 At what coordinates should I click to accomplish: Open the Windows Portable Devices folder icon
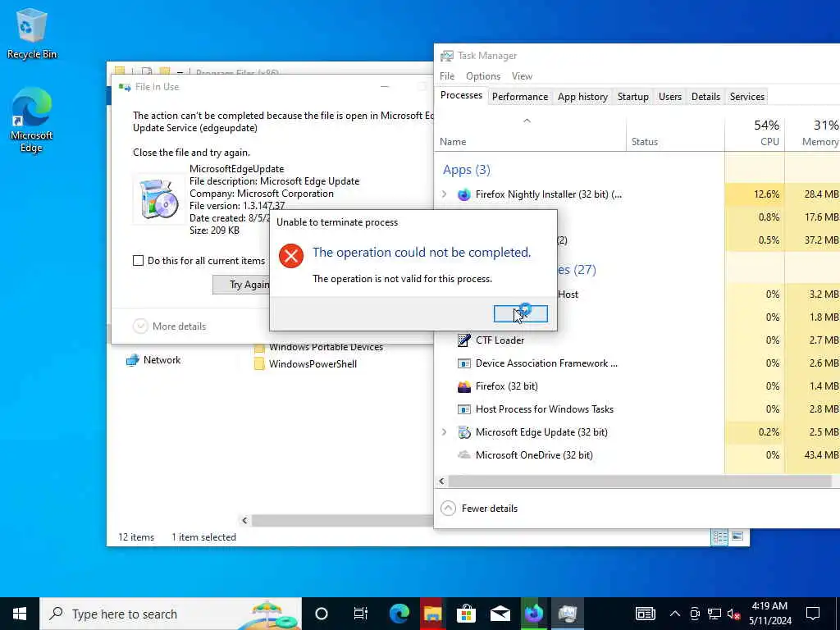[259, 347]
